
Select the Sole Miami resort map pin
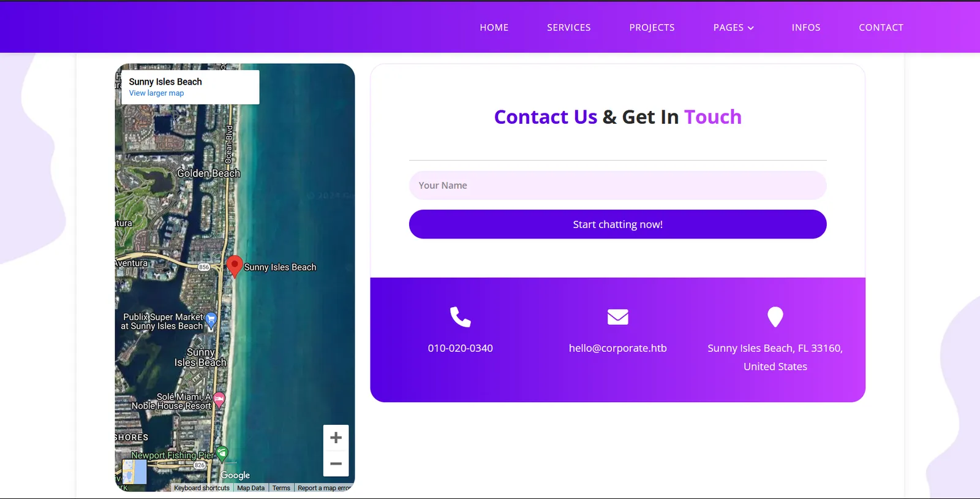219,400
